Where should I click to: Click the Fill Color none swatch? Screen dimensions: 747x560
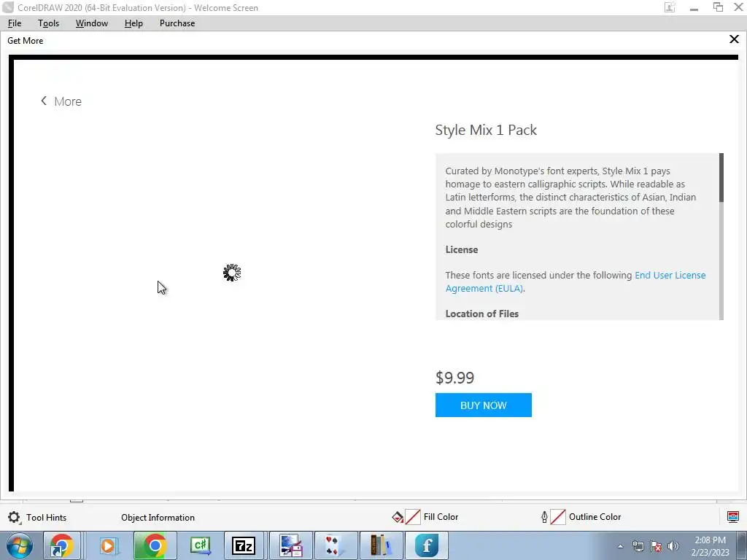pos(413,517)
